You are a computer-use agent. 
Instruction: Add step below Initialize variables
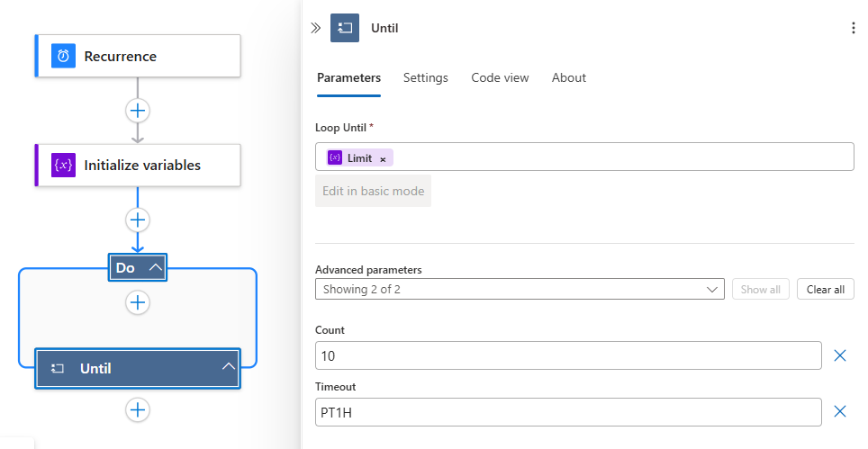click(x=138, y=220)
